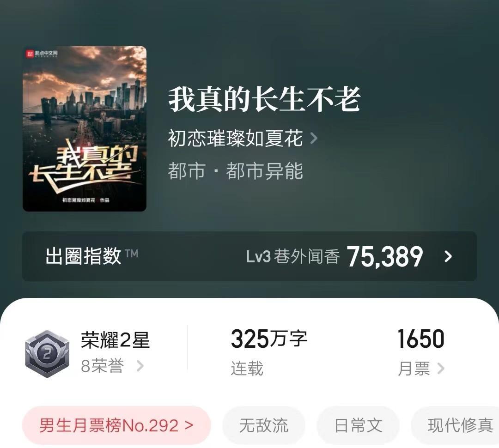Tap the silver honor badge with number 2
Image resolution: width=499 pixels, height=448 pixels.
click(47, 353)
